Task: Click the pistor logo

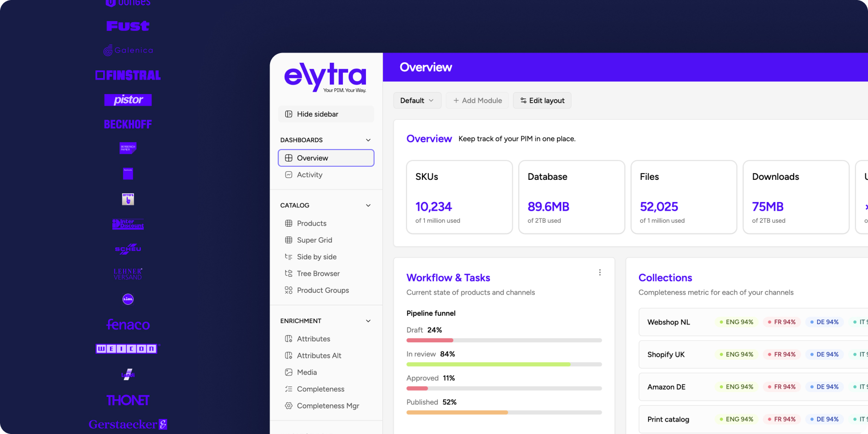Action: 128,100
